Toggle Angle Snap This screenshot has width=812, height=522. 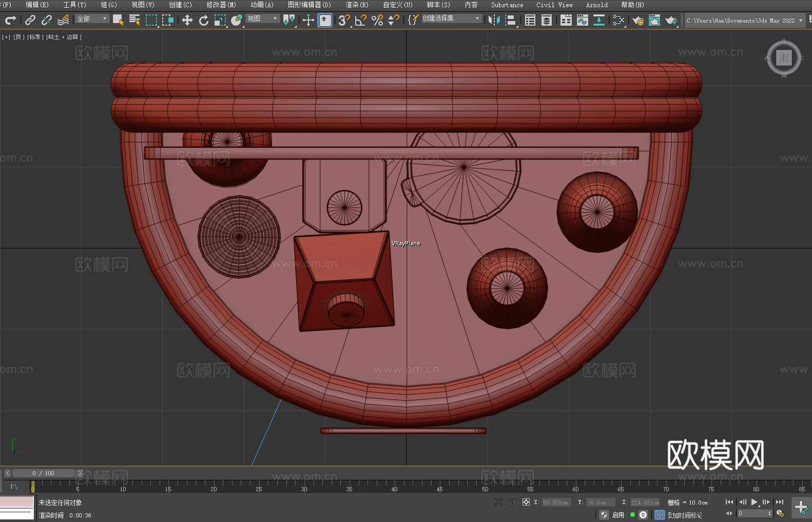point(361,20)
